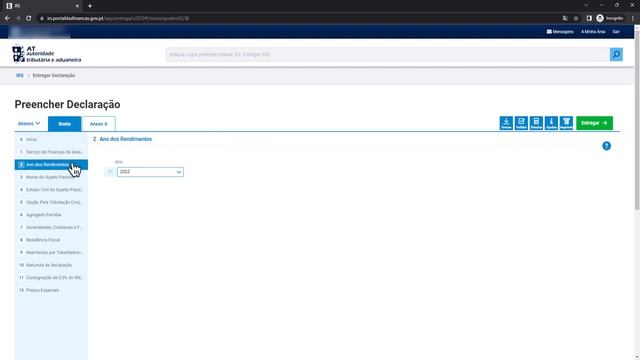
Task: Click the Incognito profile icon
Action: [610, 18]
